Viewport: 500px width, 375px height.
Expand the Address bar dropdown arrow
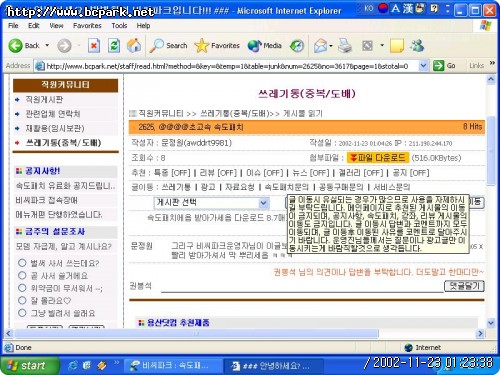click(x=423, y=66)
